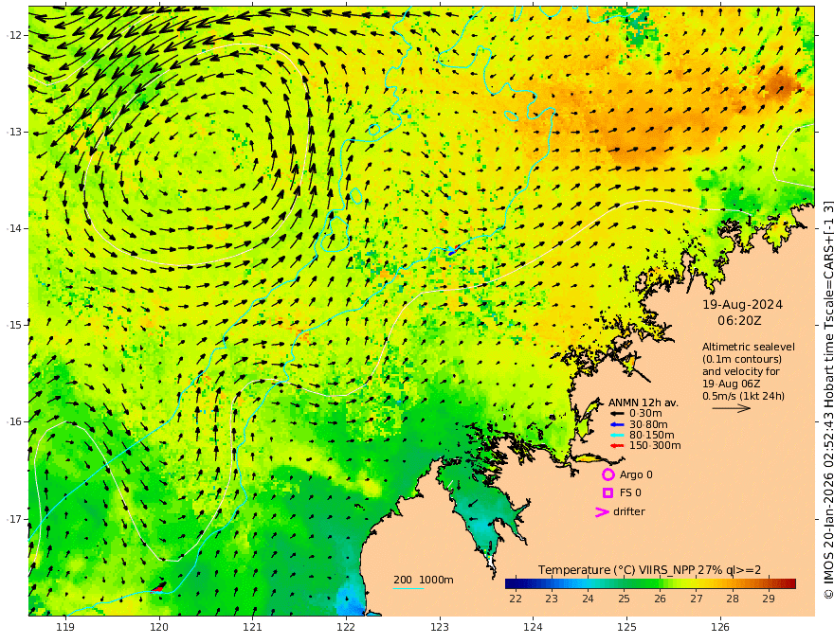
Task: Click the color bar tick label 29
Action: click(x=769, y=599)
